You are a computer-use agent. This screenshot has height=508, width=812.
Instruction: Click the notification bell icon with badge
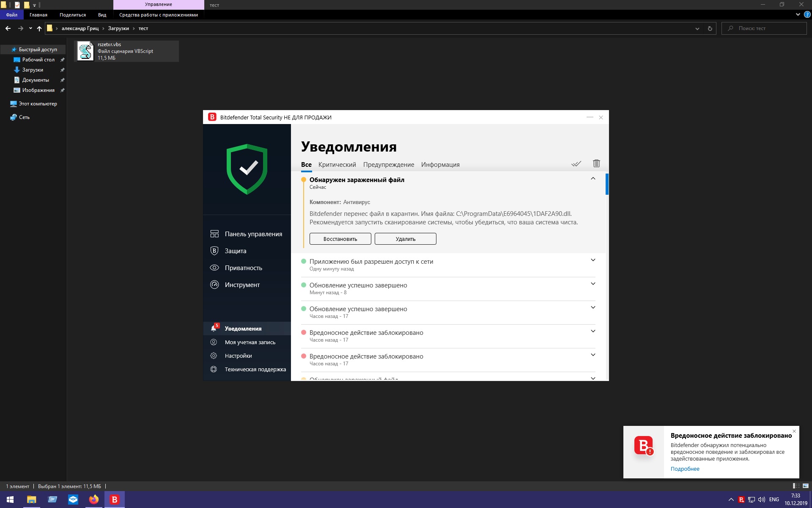coord(214,329)
